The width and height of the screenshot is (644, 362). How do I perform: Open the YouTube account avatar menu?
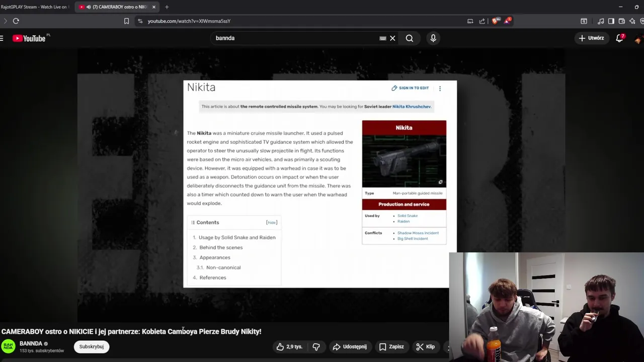click(x=639, y=39)
